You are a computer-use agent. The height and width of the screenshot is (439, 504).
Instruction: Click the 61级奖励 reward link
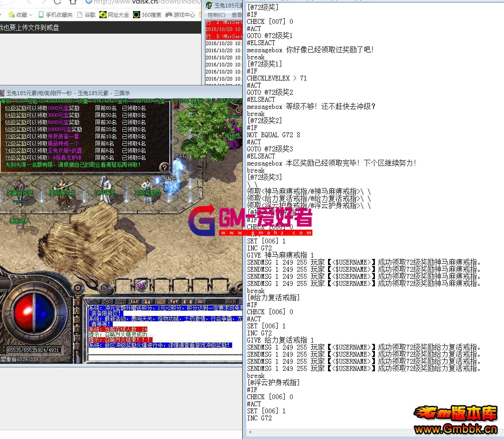pos(15,108)
